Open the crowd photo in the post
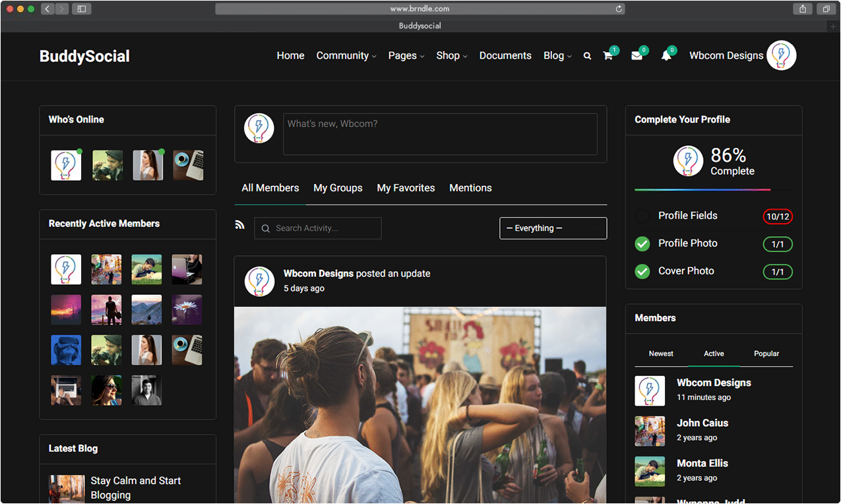 pos(420,405)
